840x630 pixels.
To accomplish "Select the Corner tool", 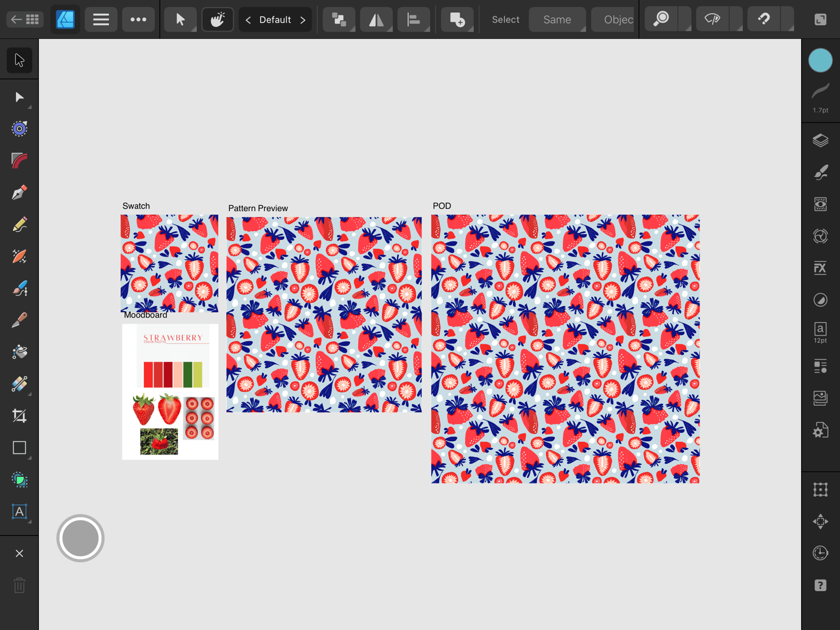I will [x=19, y=161].
